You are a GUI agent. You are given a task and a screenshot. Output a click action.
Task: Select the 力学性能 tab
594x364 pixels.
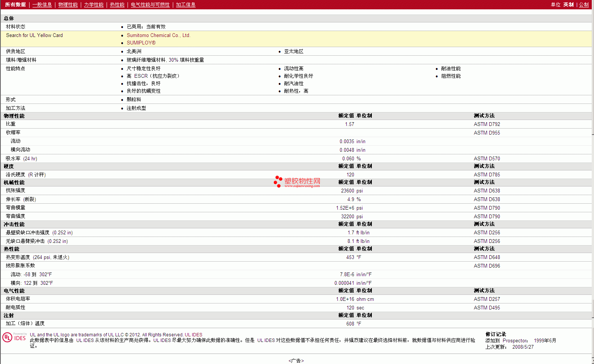point(94,4)
